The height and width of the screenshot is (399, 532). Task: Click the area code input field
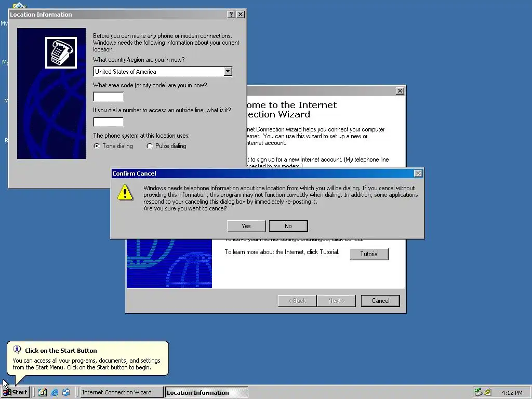pos(109,97)
